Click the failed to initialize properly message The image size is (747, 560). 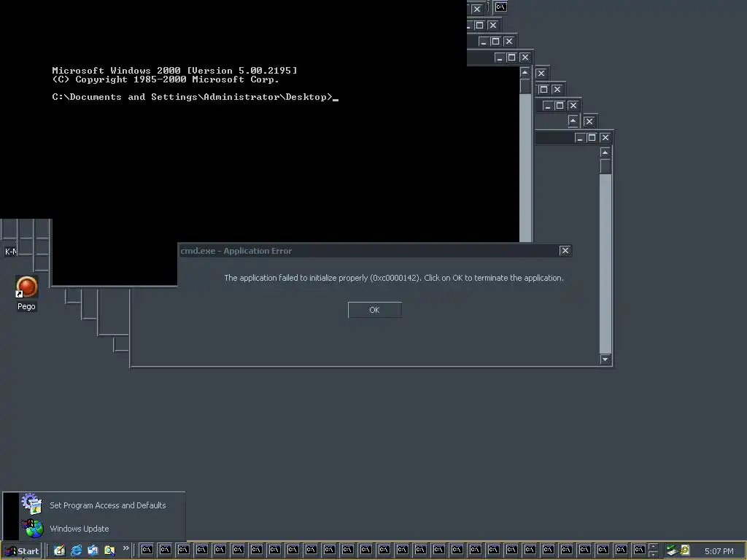pyautogui.click(x=394, y=278)
